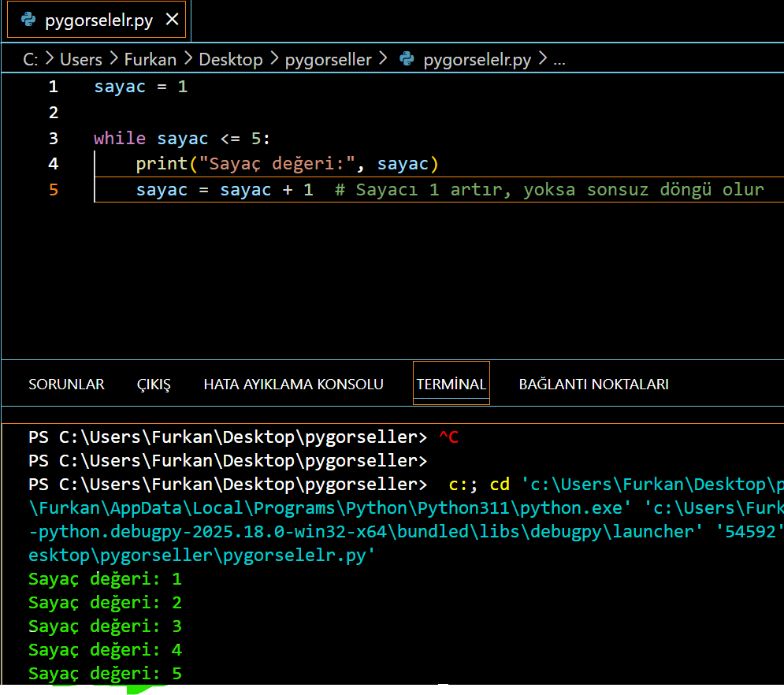Open the Furkan breadcrumb folder
784x695 pixels.
pyautogui.click(x=150, y=59)
